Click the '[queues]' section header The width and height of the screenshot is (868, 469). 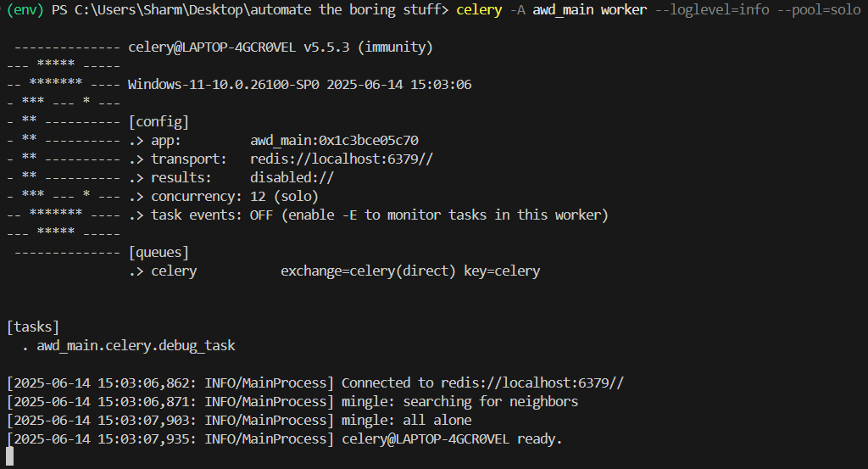tap(159, 253)
